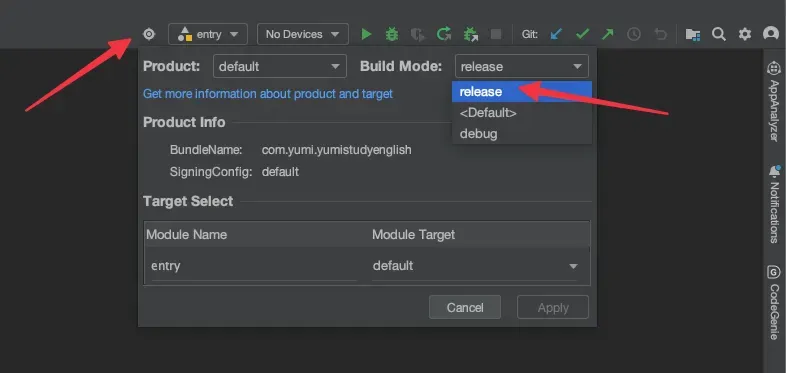Click the Run with coverage shield icon
Screen dimensions: 786x373
click(417, 34)
